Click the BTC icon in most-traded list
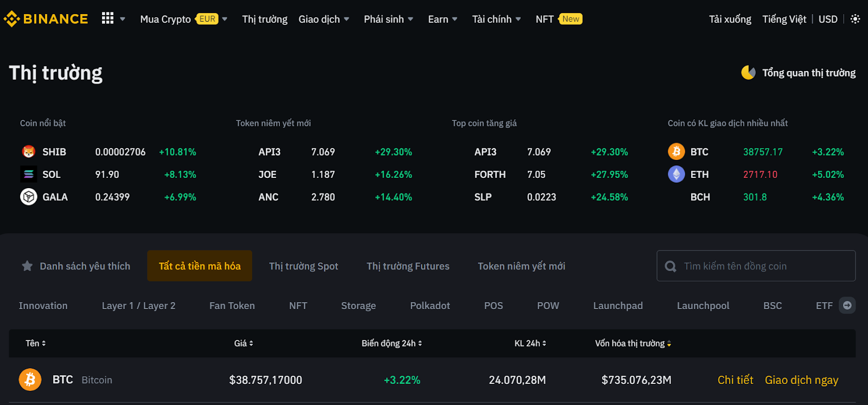 pos(676,152)
